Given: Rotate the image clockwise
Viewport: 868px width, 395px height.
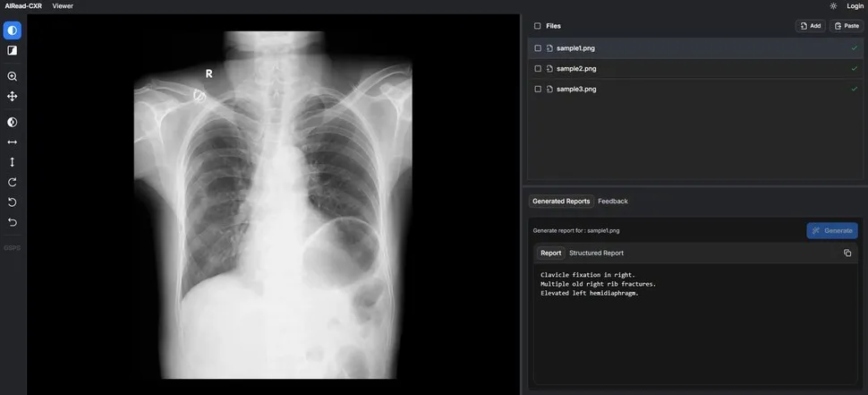Looking at the screenshot, I should (x=13, y=182).
